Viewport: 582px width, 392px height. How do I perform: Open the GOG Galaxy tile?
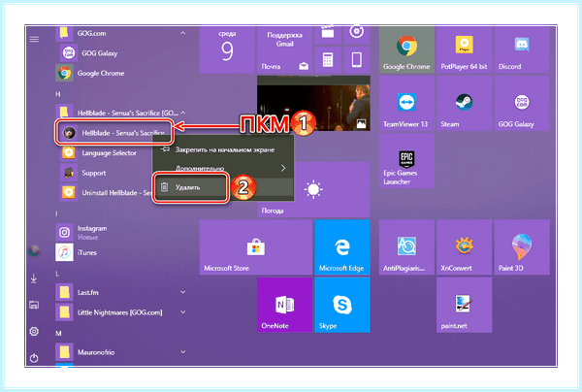pyautogui.click(x=522, y=103)
